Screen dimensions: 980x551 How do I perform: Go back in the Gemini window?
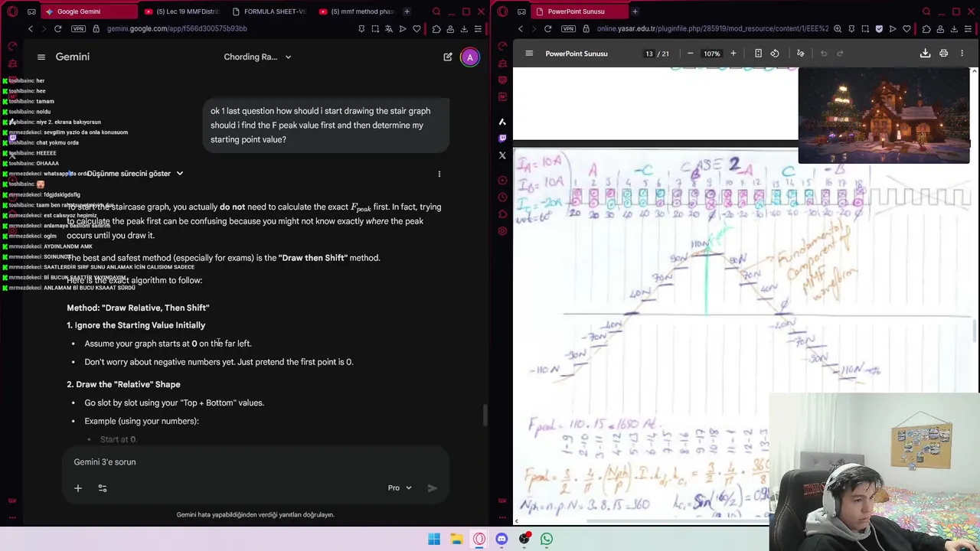(31, 29)
